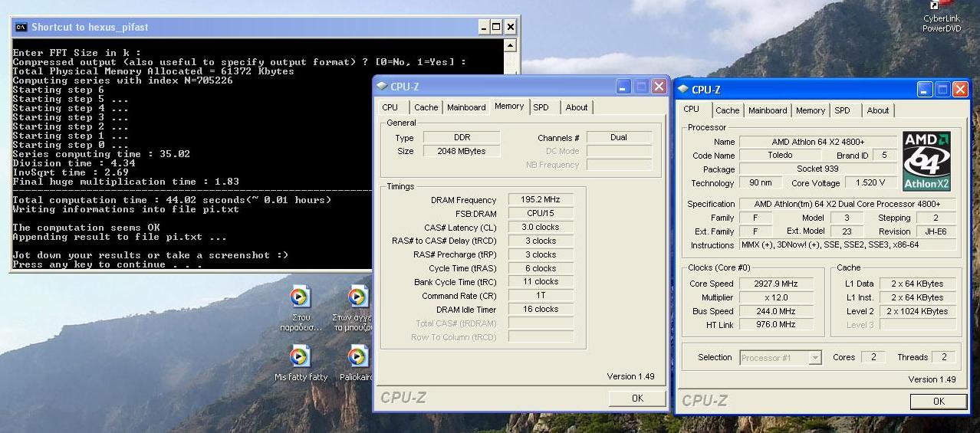The height and width of the screenshot is (433, 980).
Task: Click OK in the CPU-Z CPU window
Action: 939,402
